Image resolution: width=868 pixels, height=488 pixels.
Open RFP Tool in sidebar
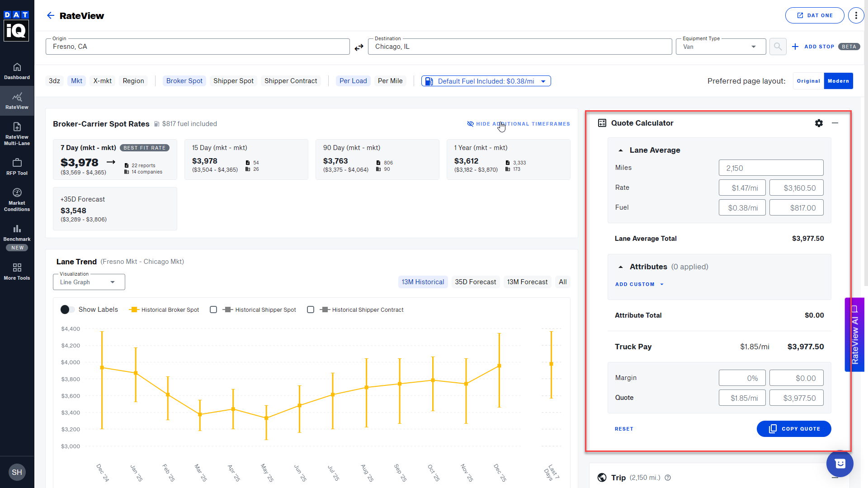point(17,166)
